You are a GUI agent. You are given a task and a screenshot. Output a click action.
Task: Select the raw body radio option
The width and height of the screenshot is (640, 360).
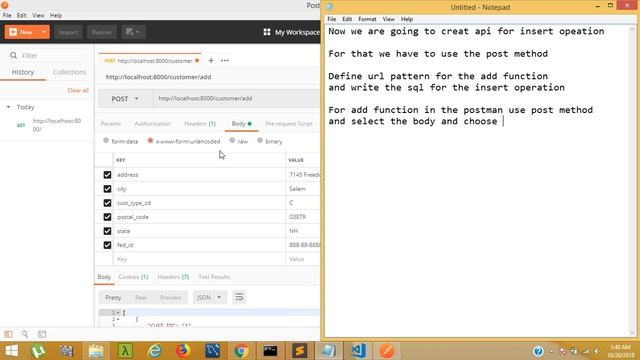[232, 140]
